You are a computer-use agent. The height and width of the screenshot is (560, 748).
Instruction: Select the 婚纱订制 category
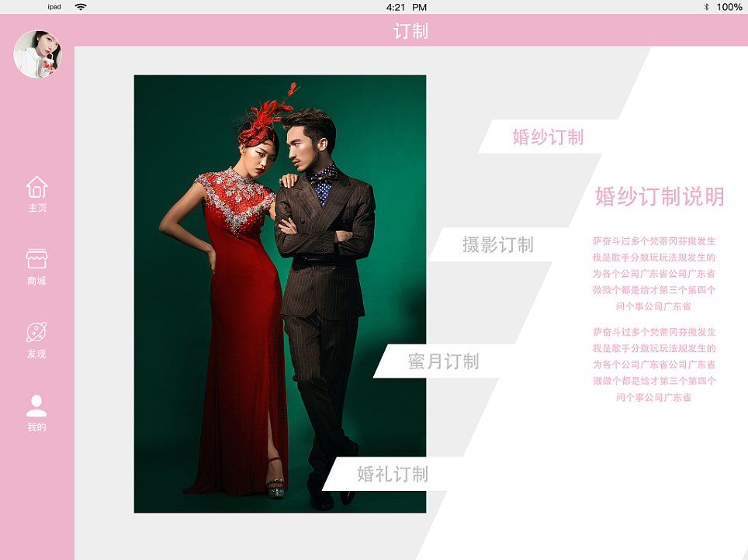click(546, 137)
